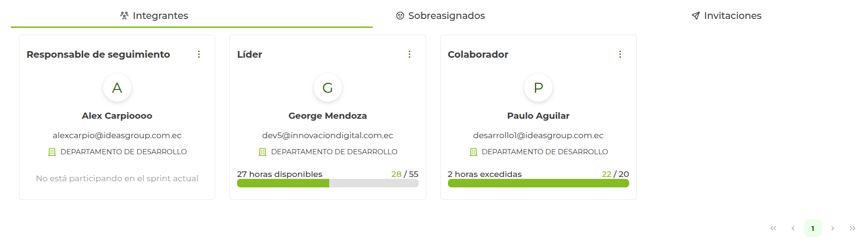868x247 pixels.
Task: Click Paulo Aguilar's name on Colaborador card
Action: click(538, 116)
